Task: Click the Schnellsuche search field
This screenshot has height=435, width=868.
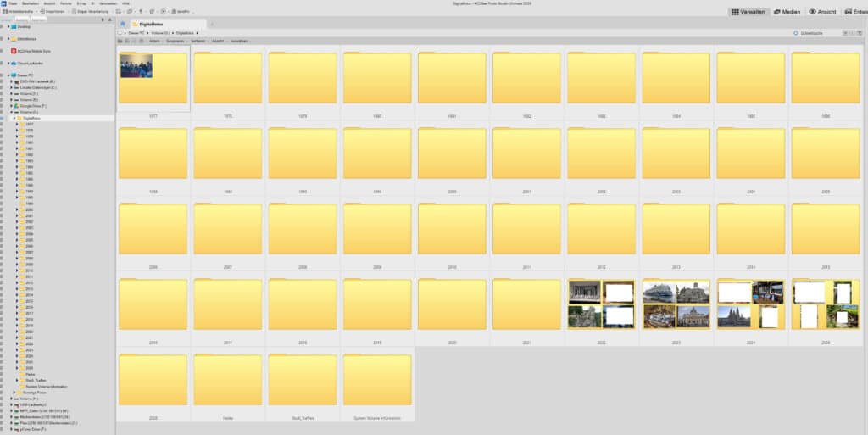Action: (x=818, y=33)
